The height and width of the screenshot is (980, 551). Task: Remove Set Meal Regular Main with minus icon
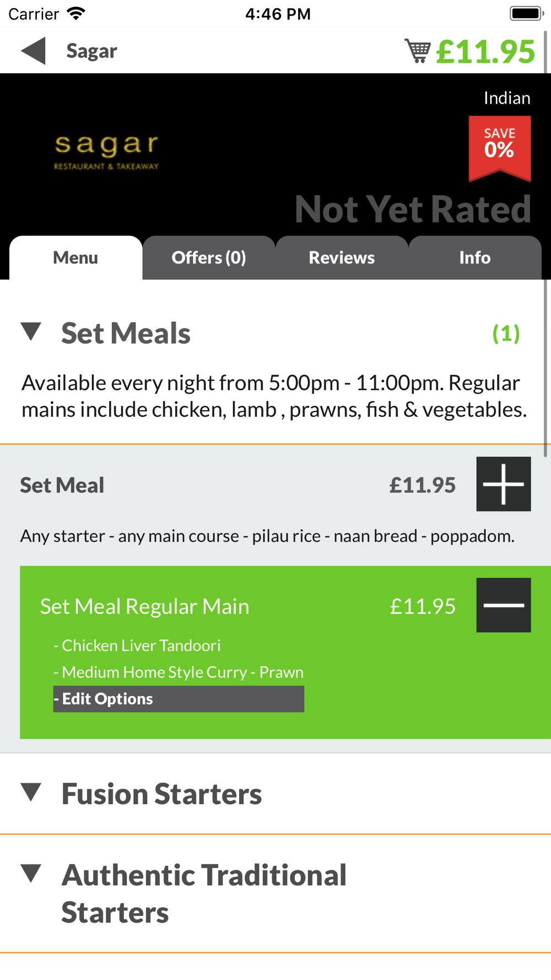click(504, 605)
